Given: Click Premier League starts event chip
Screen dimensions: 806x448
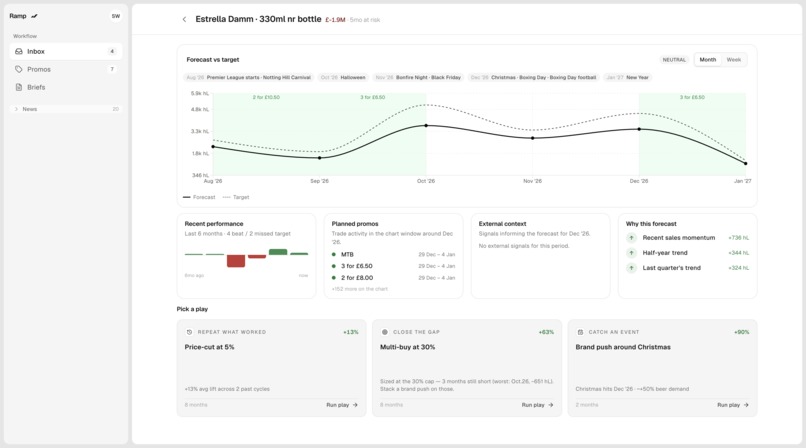Looking at the screenshot, I should [249, 78].
